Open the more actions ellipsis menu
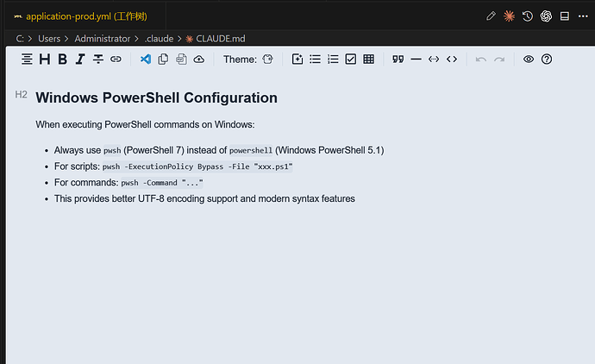 tap(583, 16)
